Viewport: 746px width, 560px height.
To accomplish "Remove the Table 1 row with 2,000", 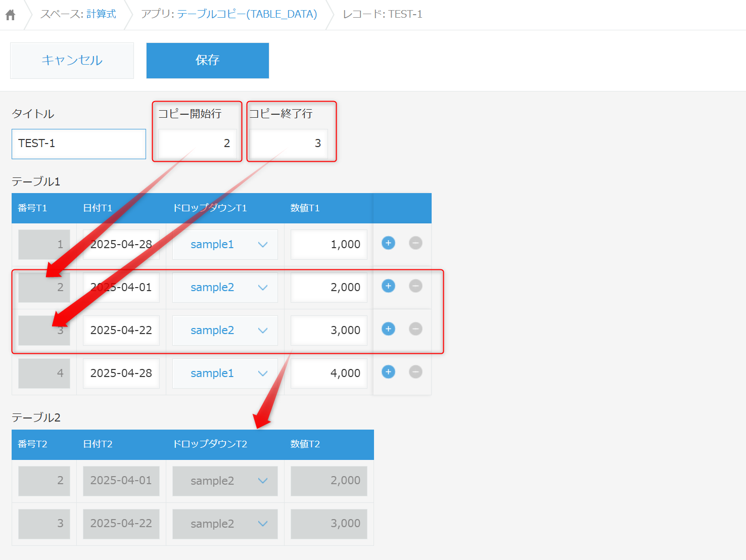I will point(415,286).
